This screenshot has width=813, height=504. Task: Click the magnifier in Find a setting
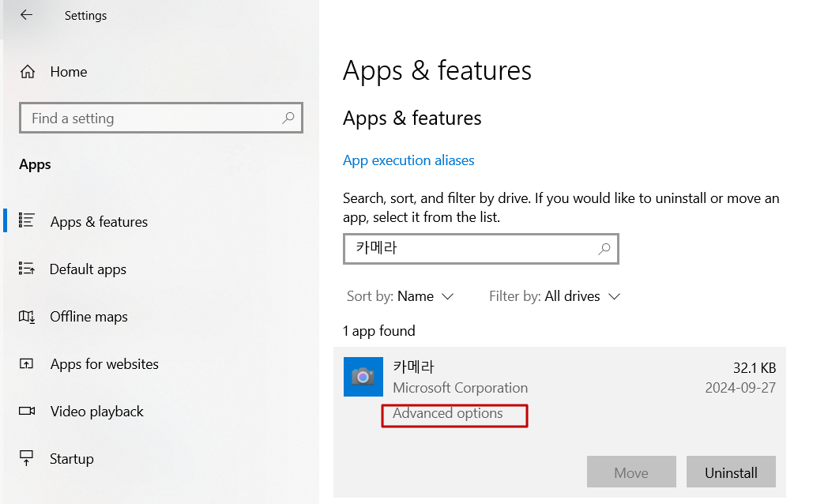tap(288, 118)
